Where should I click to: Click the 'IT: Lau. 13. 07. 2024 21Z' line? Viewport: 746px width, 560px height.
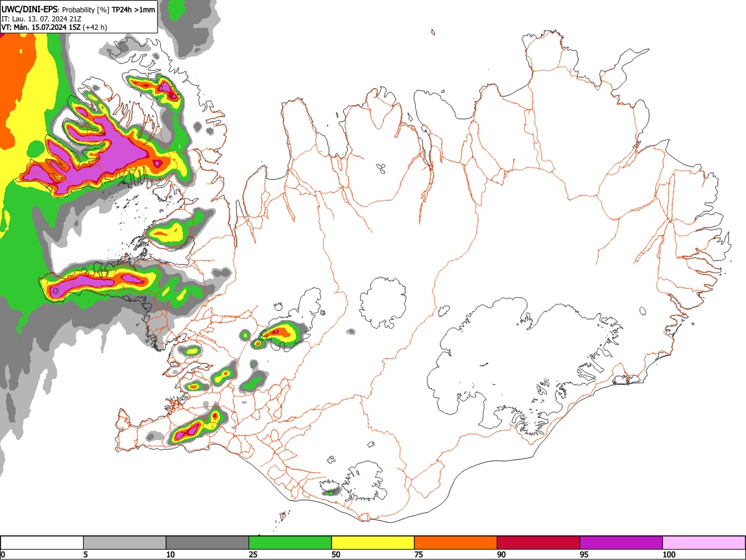[x=42, y=19]
